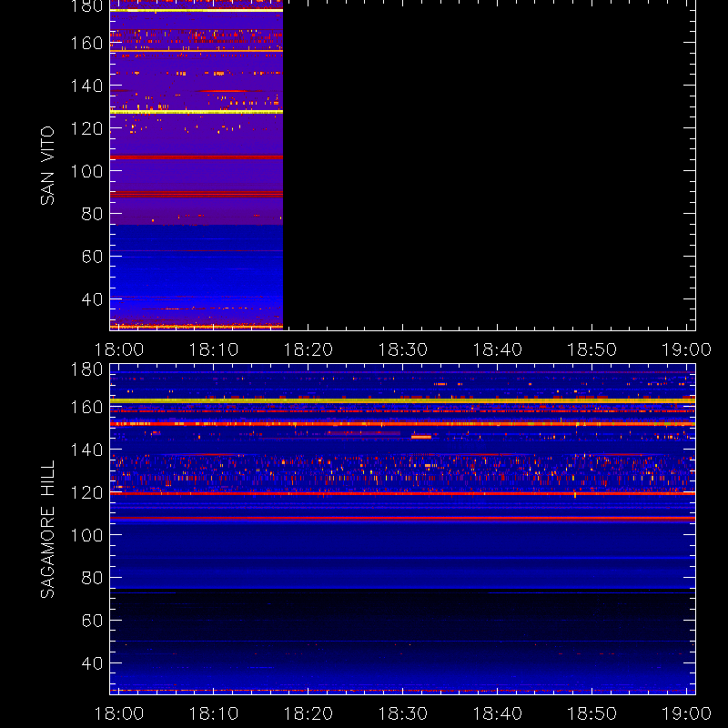Screen dimensions: 728x728
Task: Click the short orange burst in Sagamore Hill spectrogram
Action: coord(421,437)
